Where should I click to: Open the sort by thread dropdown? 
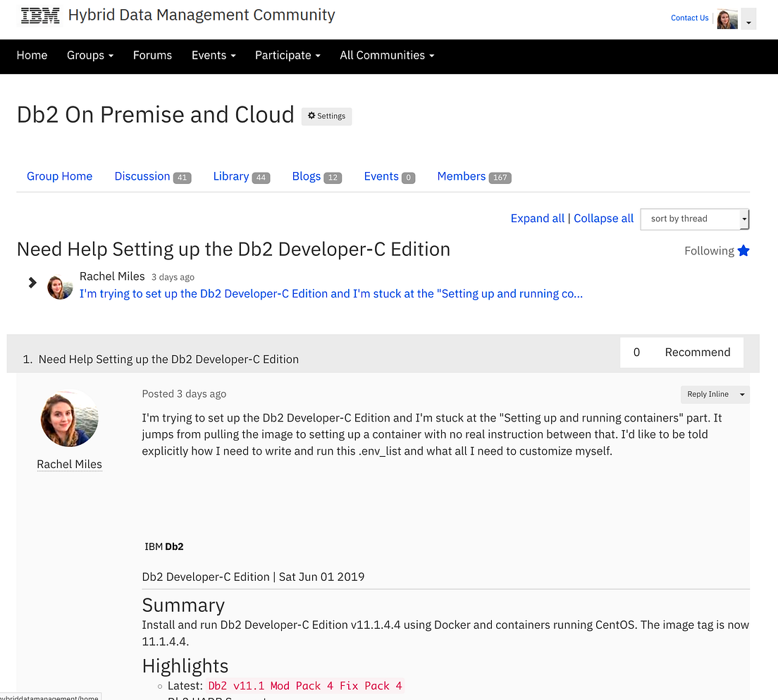[694, 219]
